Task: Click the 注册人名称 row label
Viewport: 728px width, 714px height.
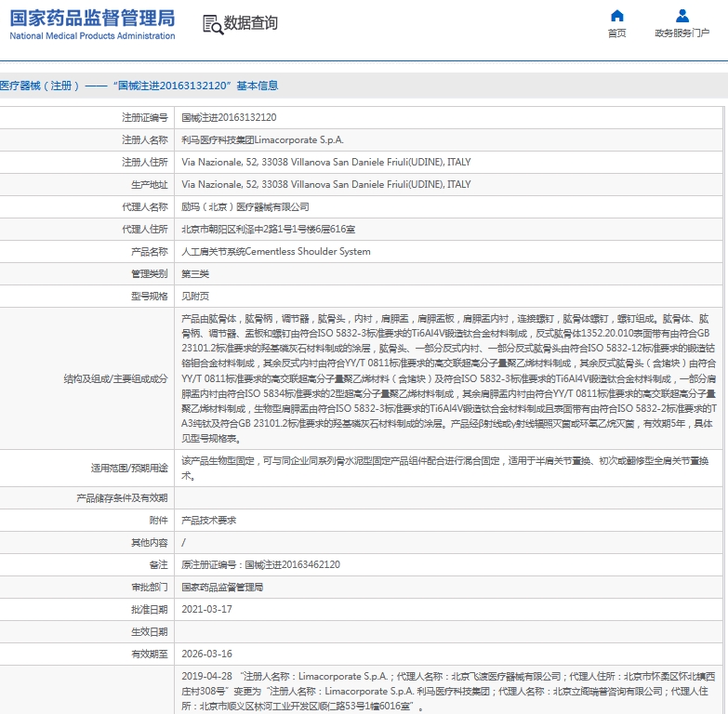Action: tap(145, 139)
